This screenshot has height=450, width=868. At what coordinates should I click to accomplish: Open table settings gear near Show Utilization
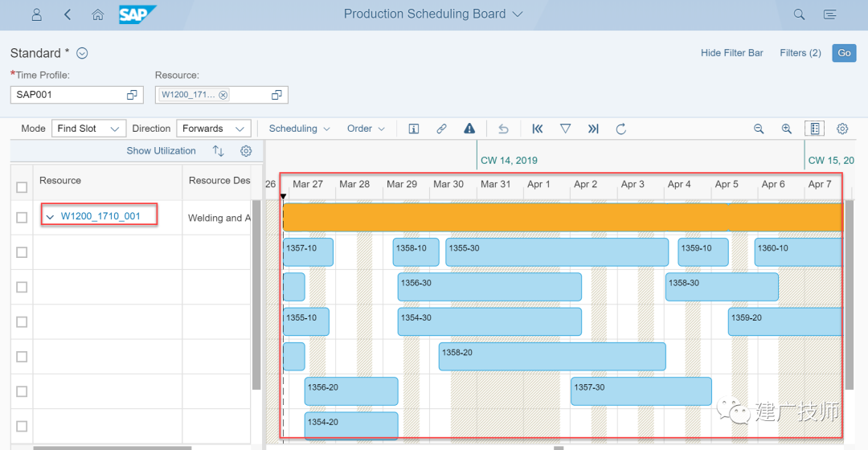[x=246, y=150]
